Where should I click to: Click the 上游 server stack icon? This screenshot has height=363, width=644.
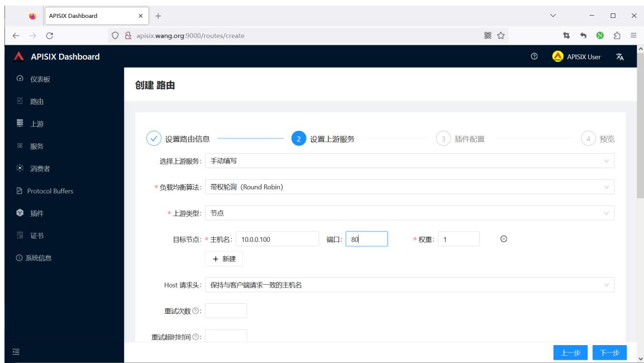[20, 123]
